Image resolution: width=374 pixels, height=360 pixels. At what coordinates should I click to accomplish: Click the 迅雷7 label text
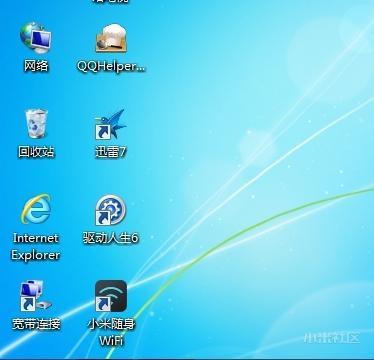click(111, 152)
